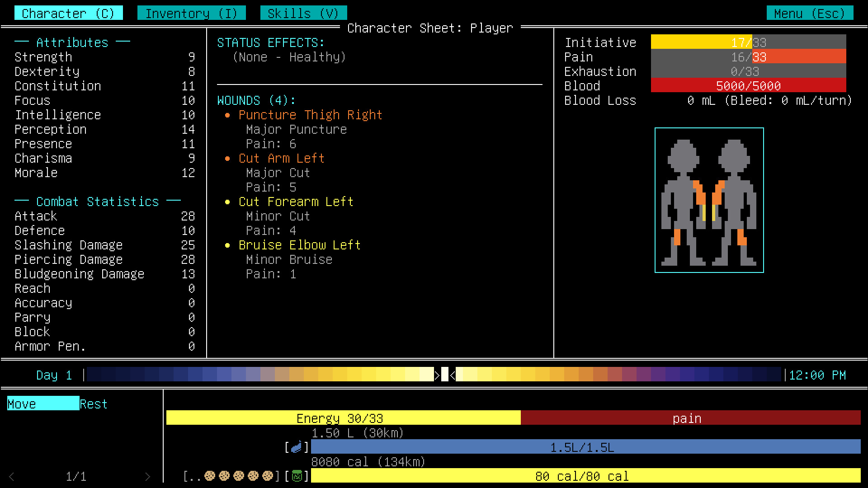Open the Character (C) tab

click(69, 13)
